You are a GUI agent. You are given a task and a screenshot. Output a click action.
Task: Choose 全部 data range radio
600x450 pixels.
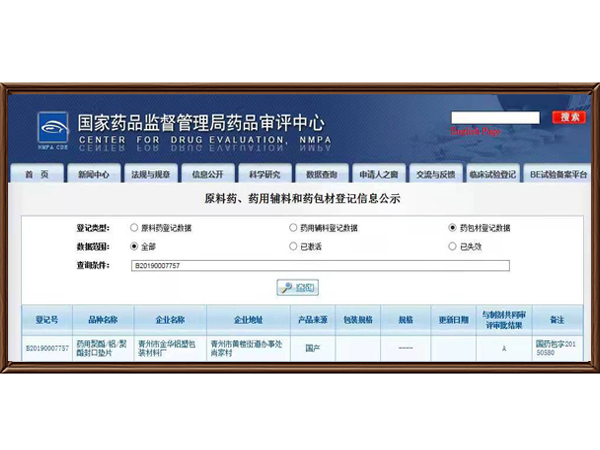pos(134,246)
